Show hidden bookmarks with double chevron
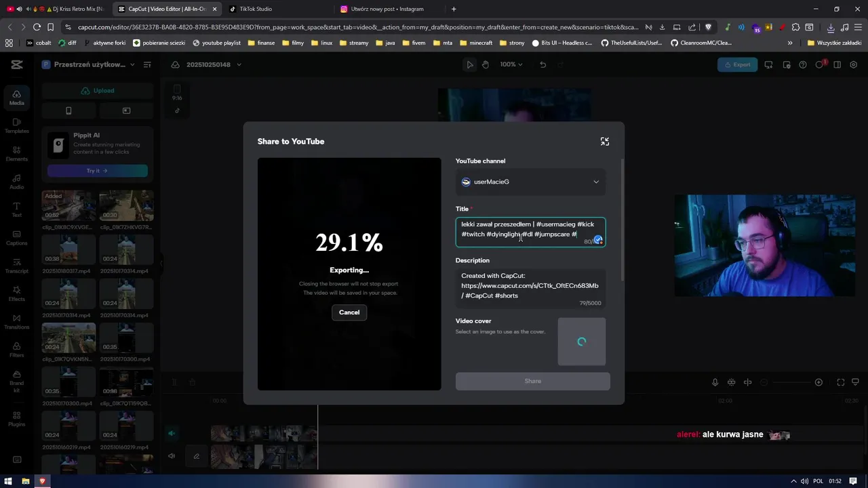868x488 pixels. 790,43
